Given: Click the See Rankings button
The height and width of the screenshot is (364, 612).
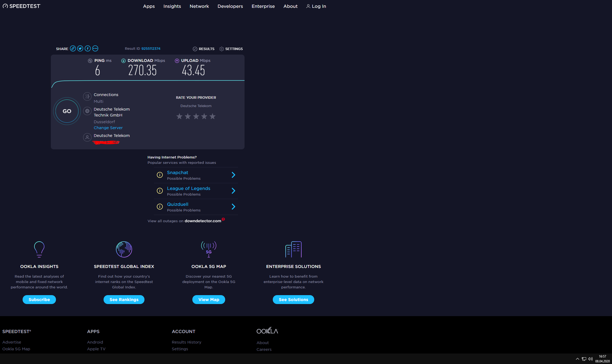Looking at the screenshot, I should pos(124,300).
